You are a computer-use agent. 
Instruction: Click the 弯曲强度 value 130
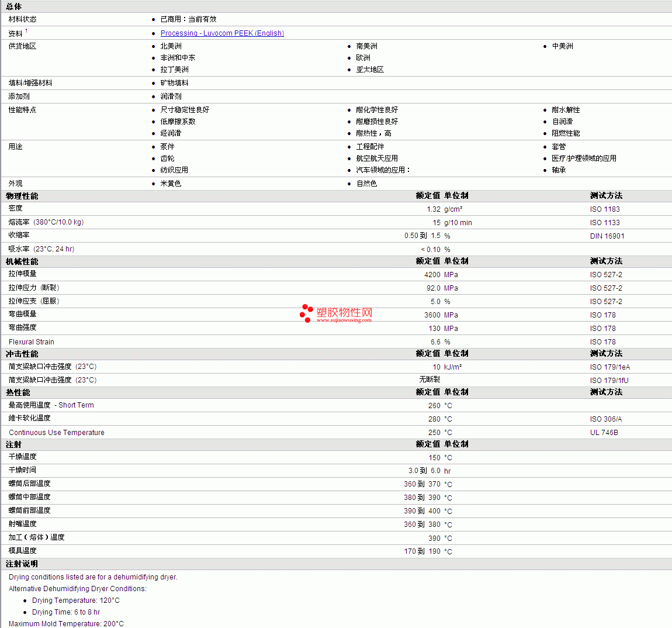point(434,329)
